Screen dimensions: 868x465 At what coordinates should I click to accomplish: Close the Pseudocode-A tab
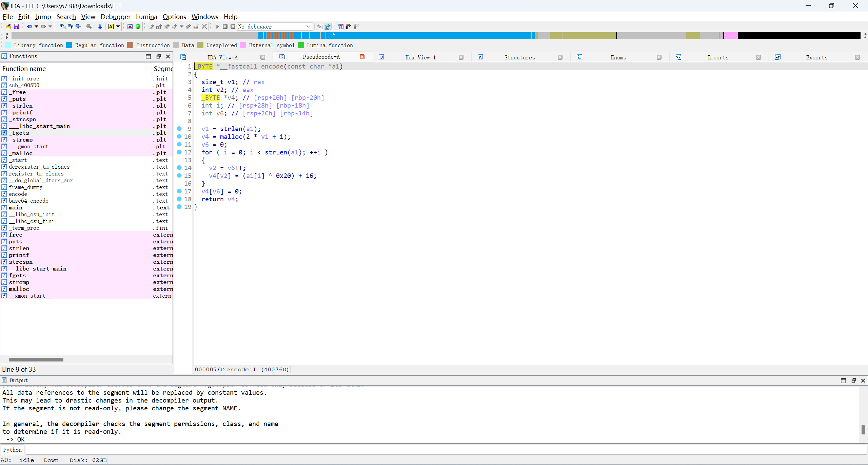[362, 57]
